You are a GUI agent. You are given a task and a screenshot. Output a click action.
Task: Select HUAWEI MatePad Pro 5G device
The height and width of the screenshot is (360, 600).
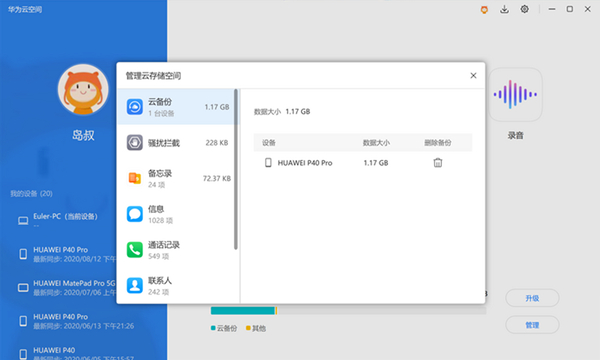click(66, 288)
